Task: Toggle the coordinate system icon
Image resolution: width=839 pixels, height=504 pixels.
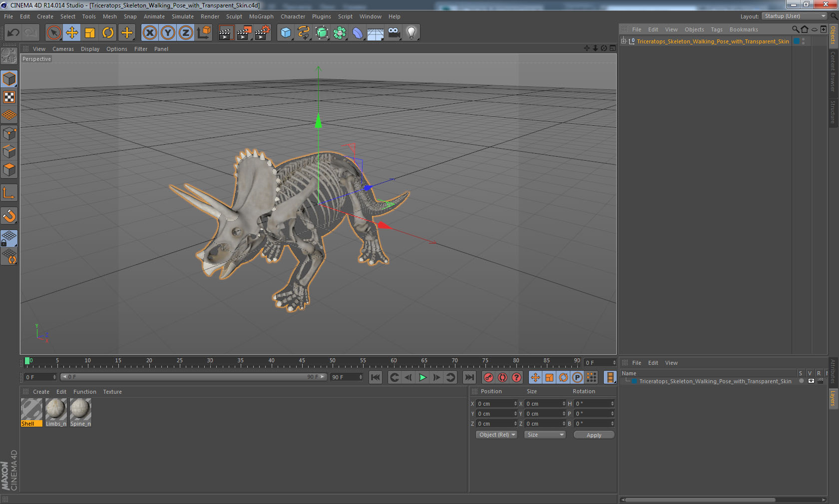Action: (204, 33)
